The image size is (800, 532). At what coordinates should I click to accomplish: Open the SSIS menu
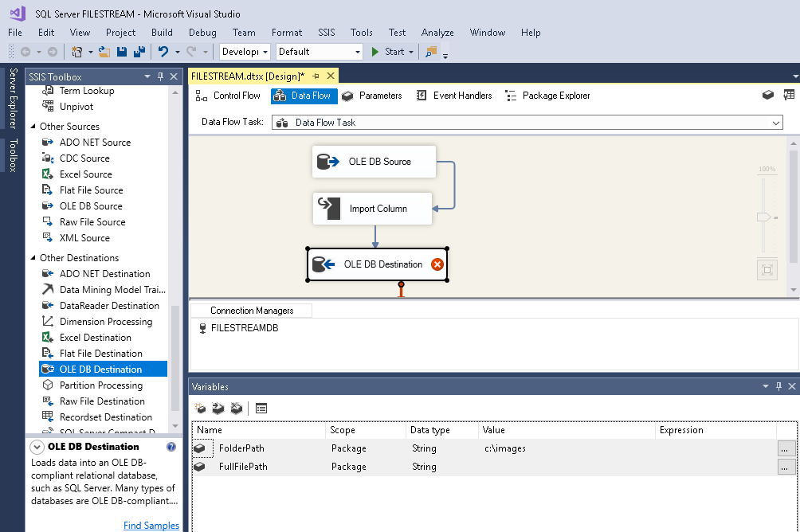click(327, 33)
